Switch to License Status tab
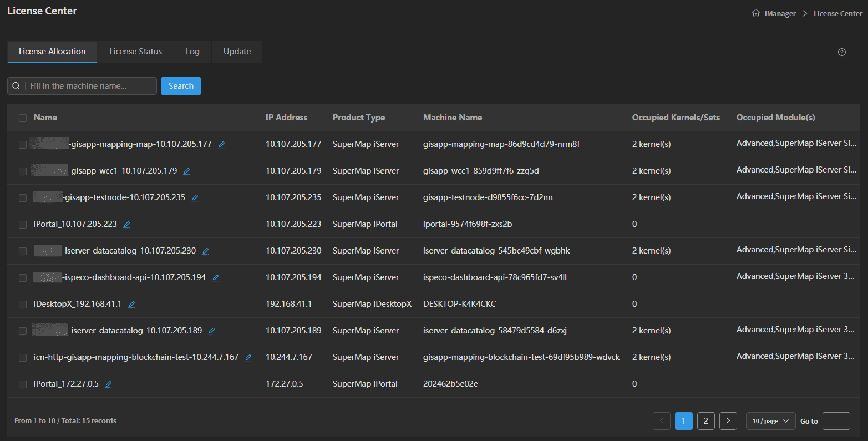This screenshot has width=868, height=441. 135,52
